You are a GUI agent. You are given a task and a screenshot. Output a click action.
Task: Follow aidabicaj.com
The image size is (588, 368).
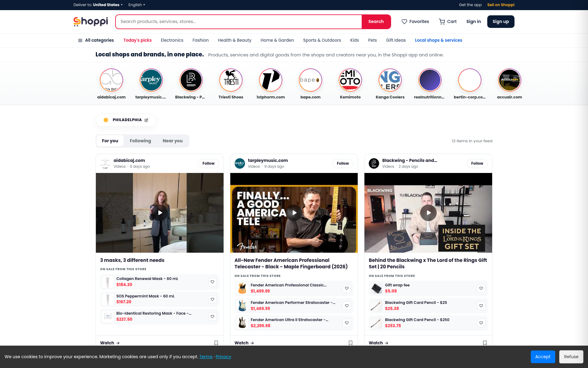click(x=209, y=163)
